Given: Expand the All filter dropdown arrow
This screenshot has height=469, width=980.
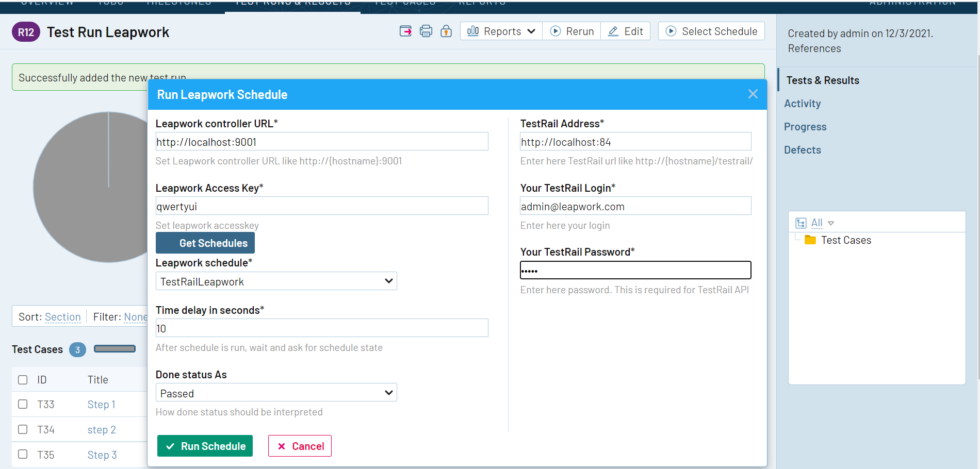Looking at the screenshot, I should 831,223.
